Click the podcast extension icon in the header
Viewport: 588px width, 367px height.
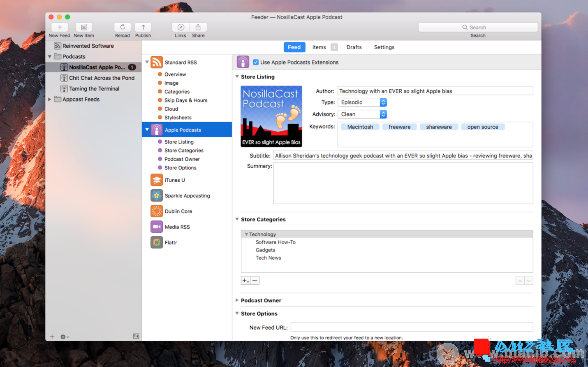[243, 62]
